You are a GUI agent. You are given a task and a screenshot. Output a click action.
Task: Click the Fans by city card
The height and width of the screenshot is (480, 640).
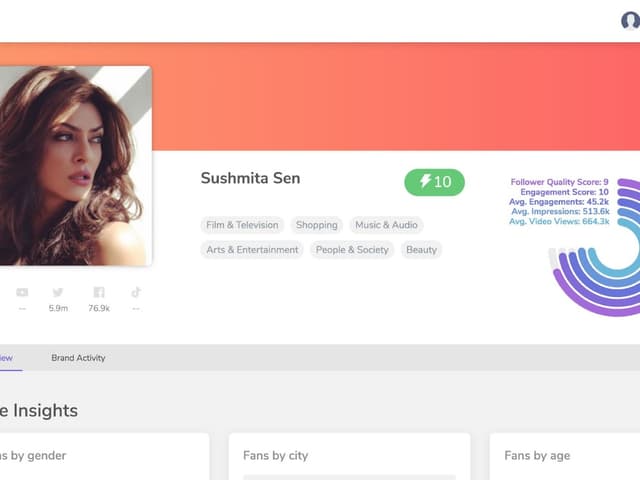349,456
